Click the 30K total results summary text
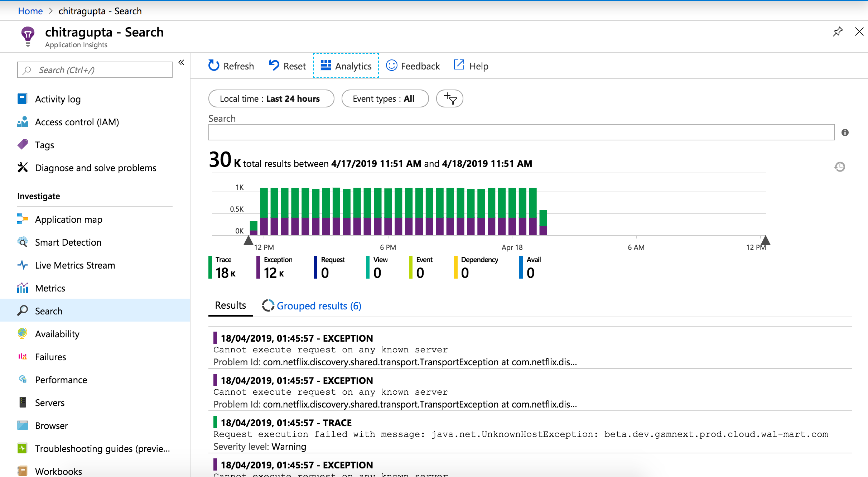The width and height of the screenshot is (868, 477). pyautogui.click(x=370, y=160)
